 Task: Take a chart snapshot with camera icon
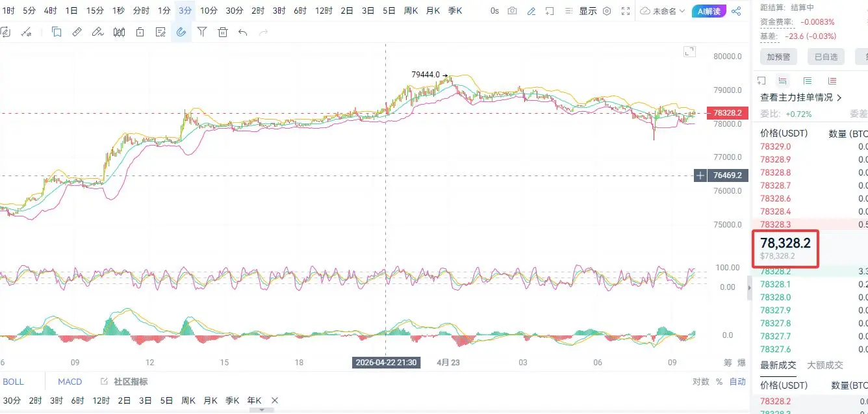tap(513, 11)
